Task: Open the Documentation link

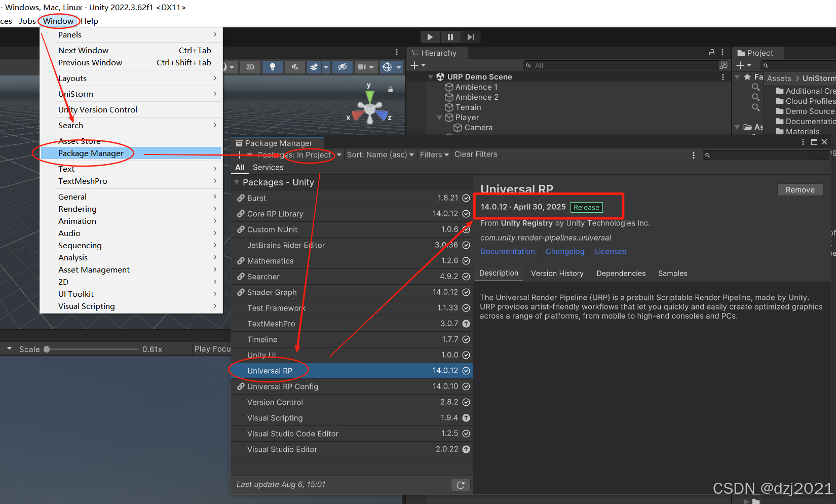Action: tap(507, 252)
